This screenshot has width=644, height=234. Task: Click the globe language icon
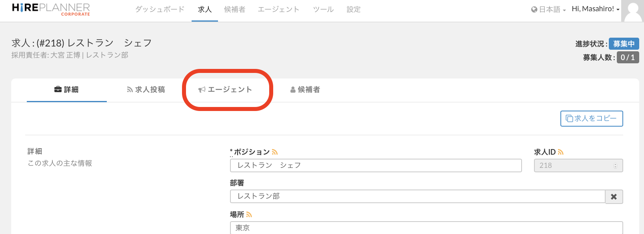click(534, 10)
